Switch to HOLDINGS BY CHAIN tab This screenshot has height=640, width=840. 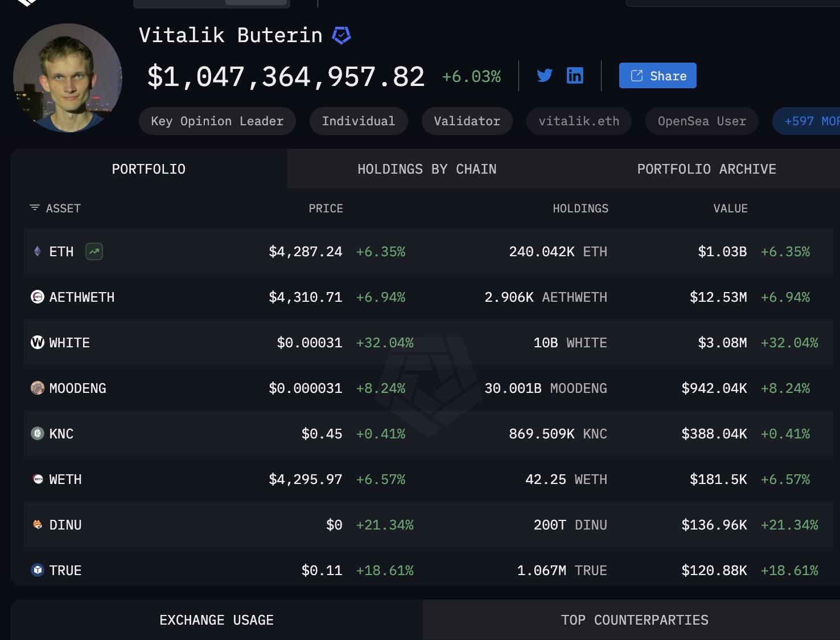427,169
